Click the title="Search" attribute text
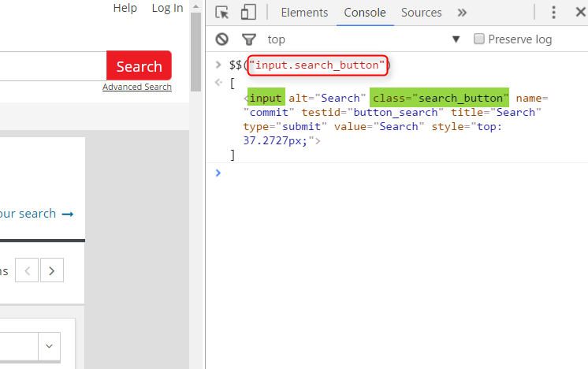The image size is (588, 369). click(x=496, y=113)
